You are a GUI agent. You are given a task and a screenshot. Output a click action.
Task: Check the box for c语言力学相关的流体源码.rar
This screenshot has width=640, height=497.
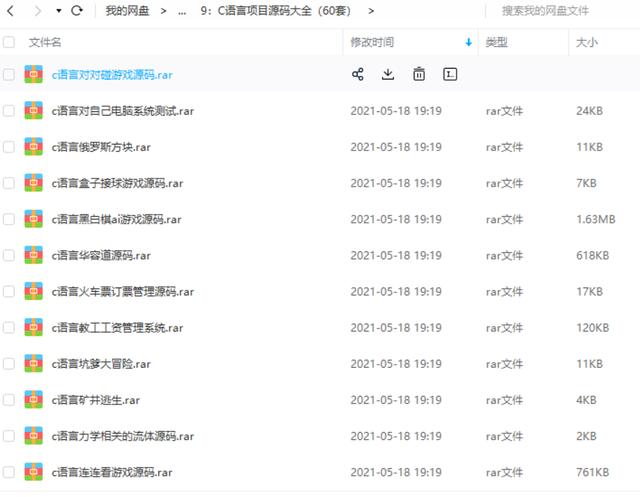click(9, 436)
